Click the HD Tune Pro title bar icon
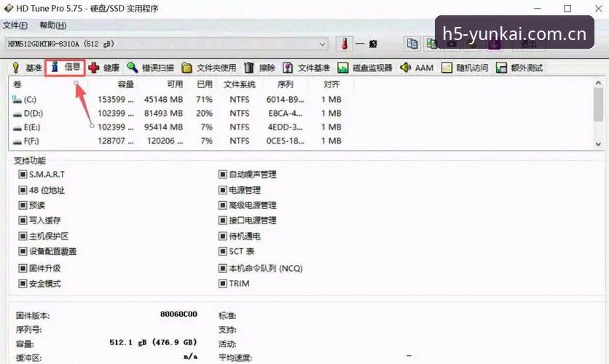Screen dimensions: 609x364 pos(9,8)
